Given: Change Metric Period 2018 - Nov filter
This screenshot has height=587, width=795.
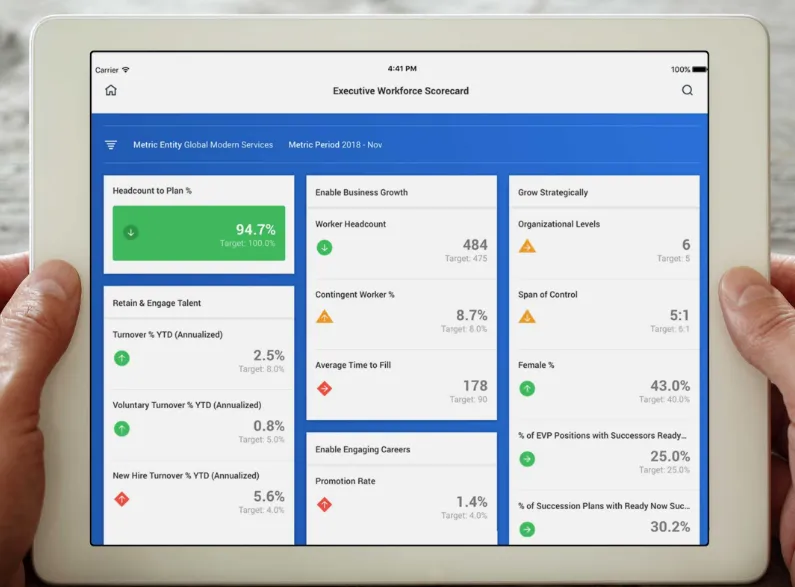Looking at the screenshot, I should [335, 145].
